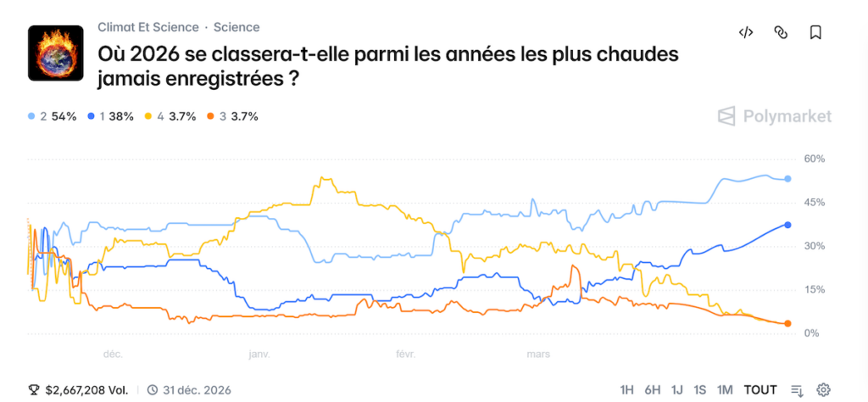This screenshot has height=402, width=868.
Task: Copy the market link icon
Action: [x=781, y=33]
